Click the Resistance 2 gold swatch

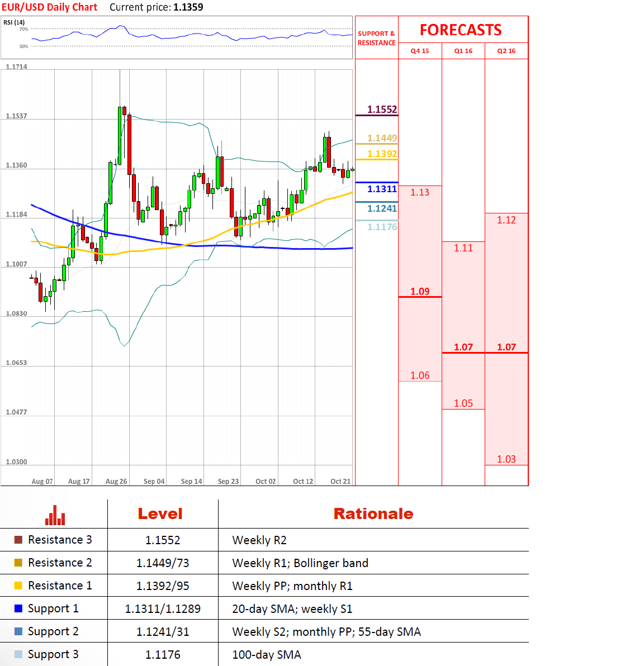18,563
